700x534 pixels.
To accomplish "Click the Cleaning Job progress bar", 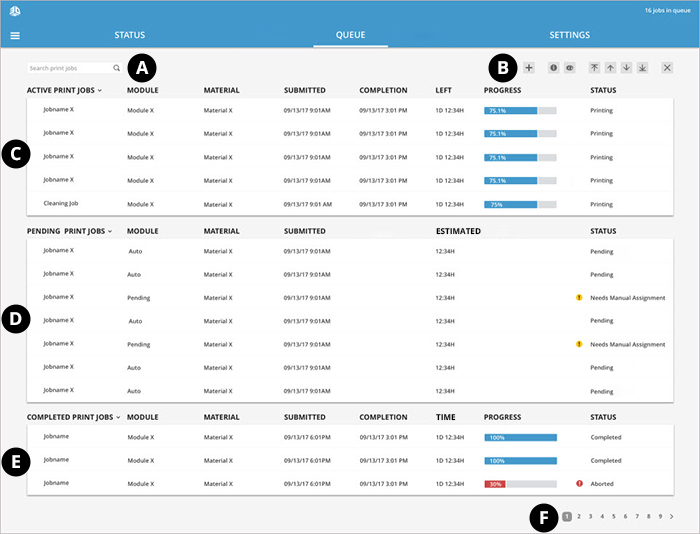I will coord(519,203).
